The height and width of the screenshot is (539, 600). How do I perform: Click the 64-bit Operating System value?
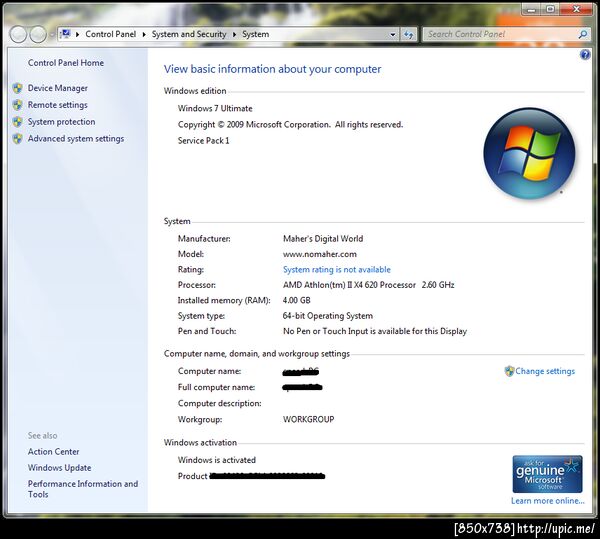click(328, 316)
